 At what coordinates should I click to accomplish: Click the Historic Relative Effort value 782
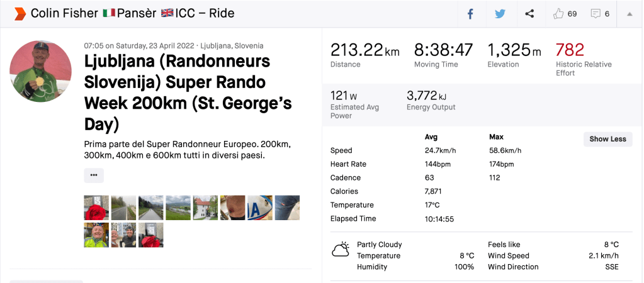pyautogui.click(x=570, y=50)
